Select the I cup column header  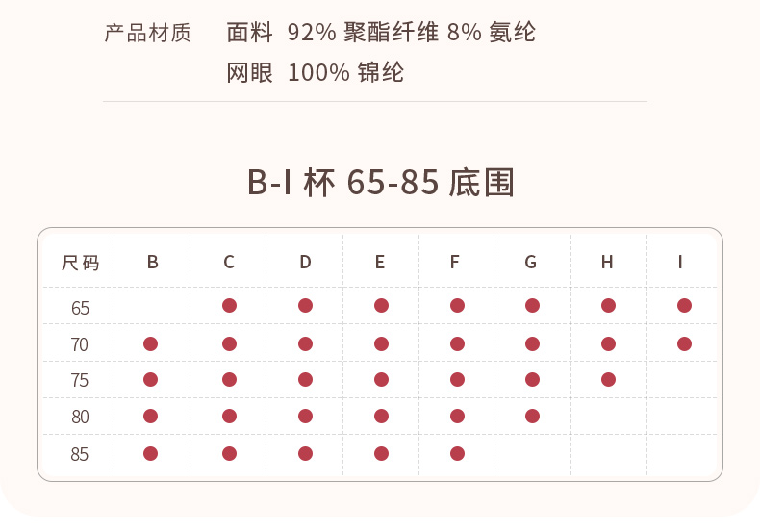680,262
